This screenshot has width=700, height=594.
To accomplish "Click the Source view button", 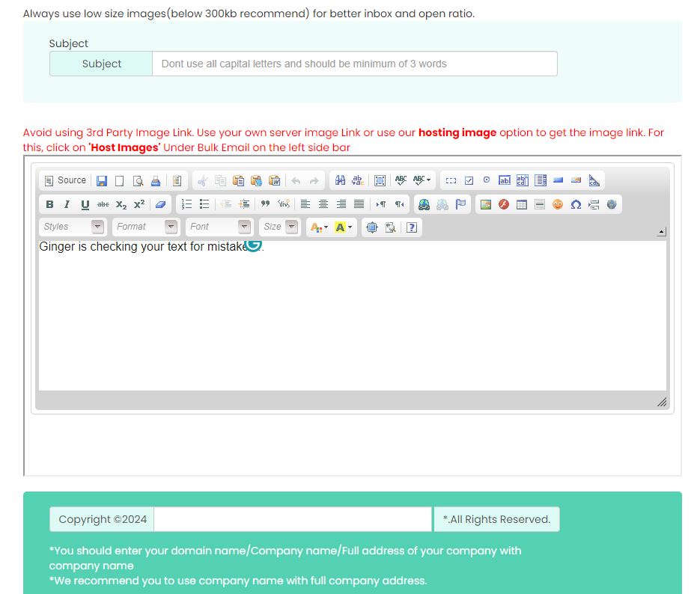I will (65, 180).
